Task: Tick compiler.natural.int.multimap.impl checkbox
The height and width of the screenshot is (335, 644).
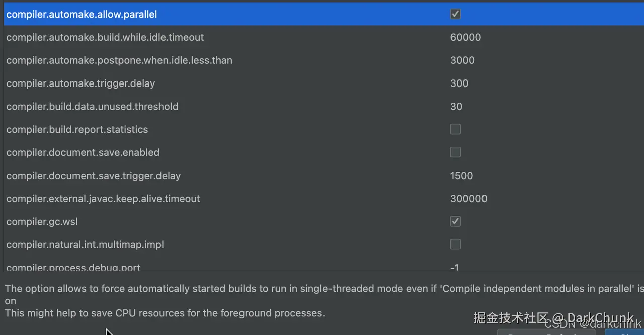Action: [455, 244]
